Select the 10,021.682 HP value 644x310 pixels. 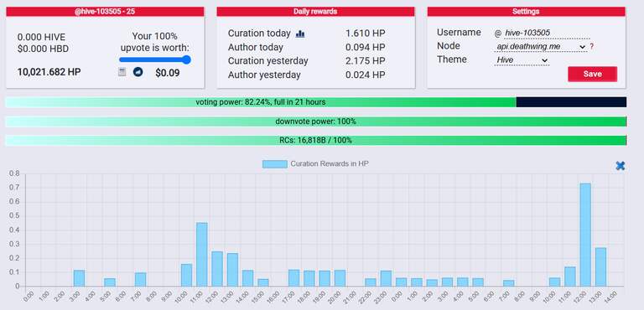coord(49,72)
